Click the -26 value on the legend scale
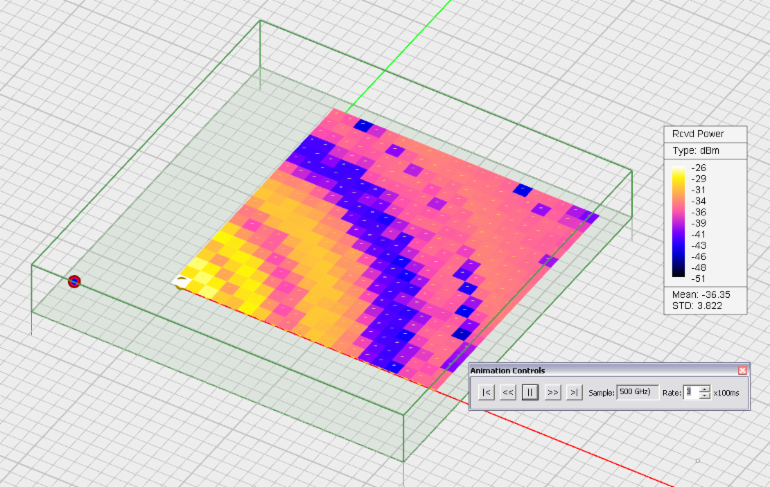The height and width of the screenshot is (487, 770). (700, 168)
